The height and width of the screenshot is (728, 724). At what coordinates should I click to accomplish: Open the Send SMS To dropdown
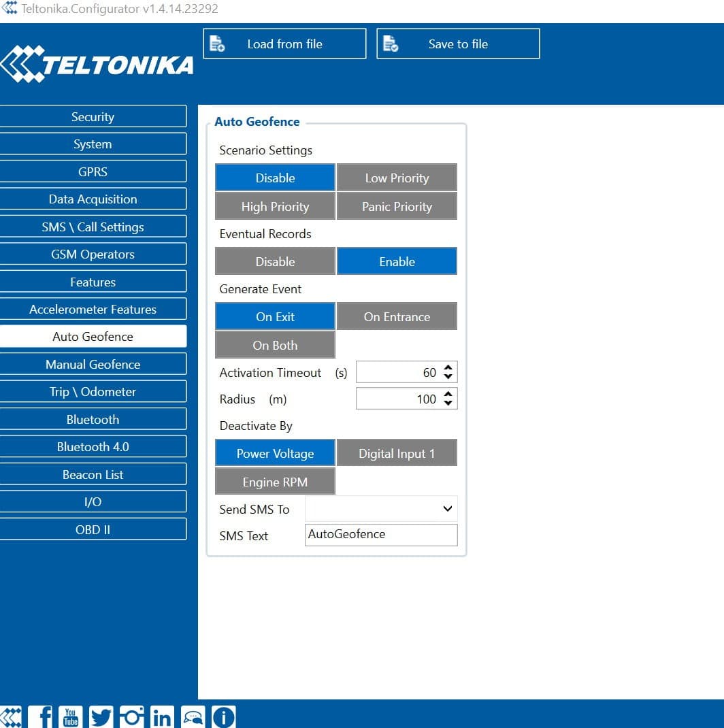[381, 508]
